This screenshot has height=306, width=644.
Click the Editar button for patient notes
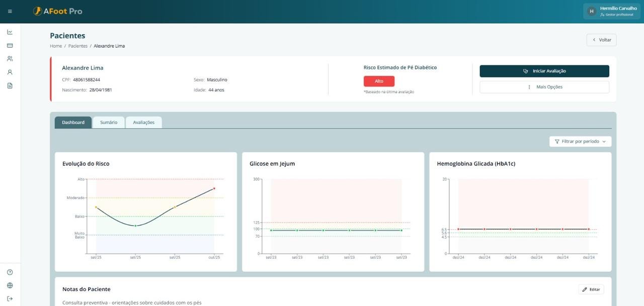point(591,289)
